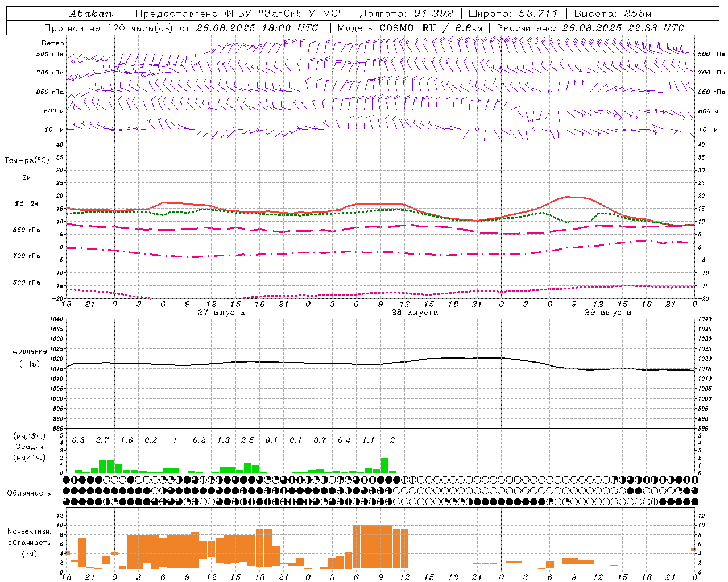
Task: Click the (мм/1ч.) precipitation unit label
Action: point(30,458)
